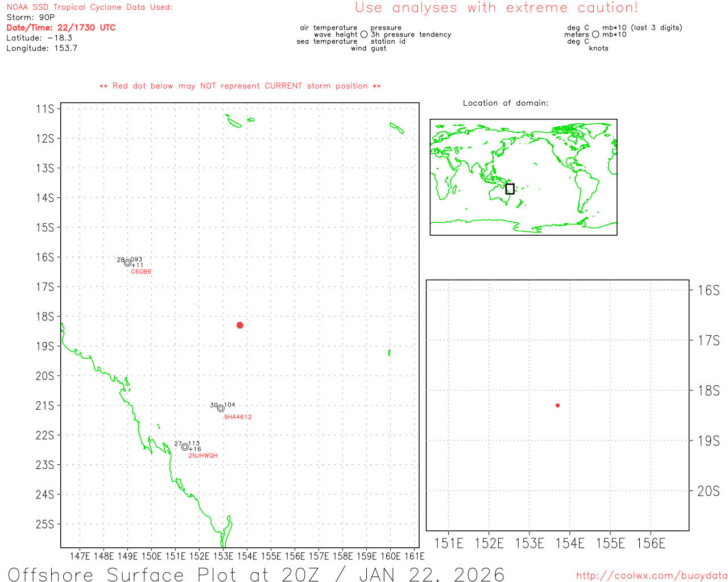This screenshot has width=728, height=582.
Task: Click the red dot in zoomed inset map
Action: point(557,405)
